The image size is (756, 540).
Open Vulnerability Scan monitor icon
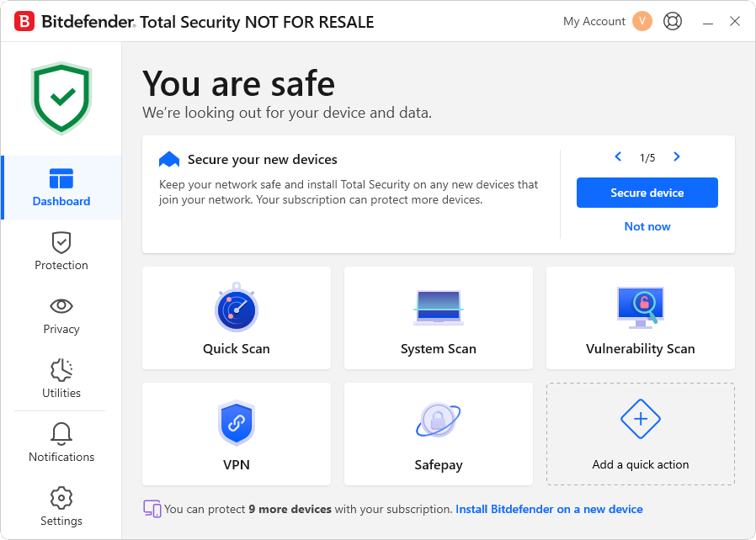coord(640,308)
